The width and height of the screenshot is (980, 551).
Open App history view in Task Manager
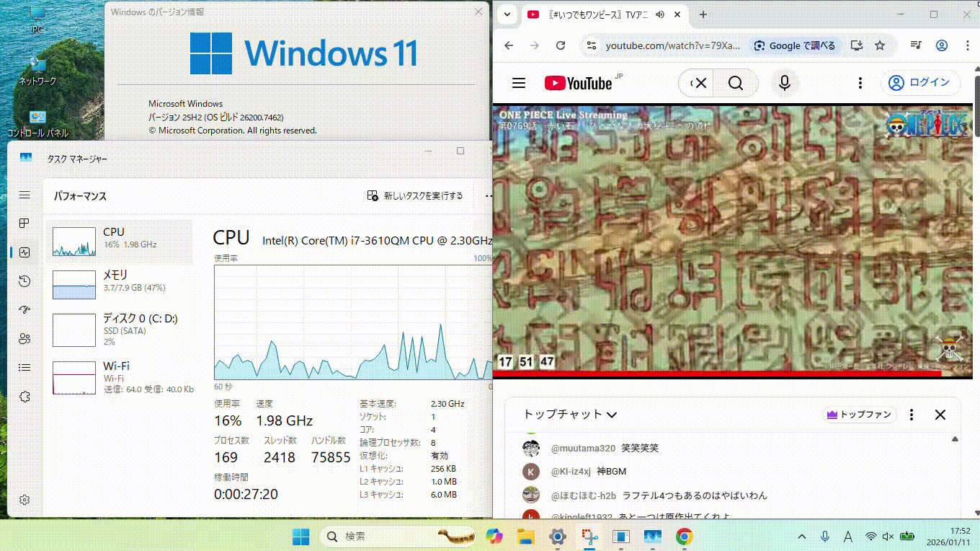(x=24, y=281)
